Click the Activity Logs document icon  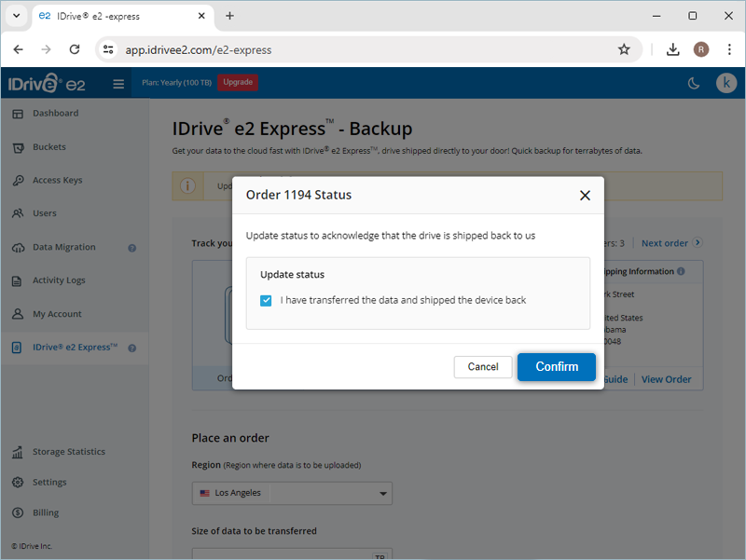click(17, 281)
